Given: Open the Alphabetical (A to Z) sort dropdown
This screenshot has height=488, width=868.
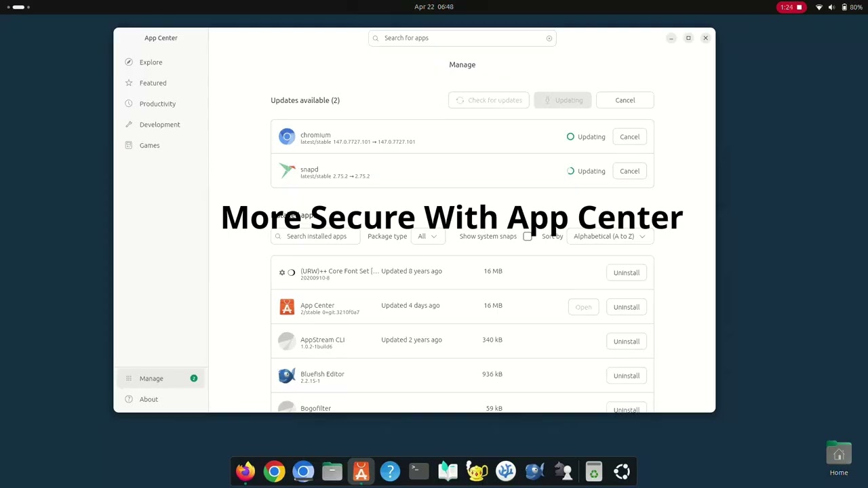Looking at the screenshot, I should coord(610,237).
